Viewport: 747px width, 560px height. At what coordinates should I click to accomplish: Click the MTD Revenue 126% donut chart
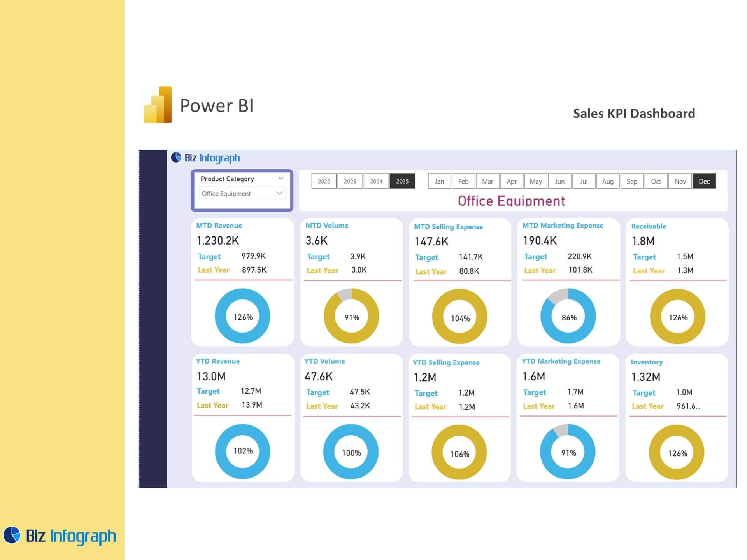coord(242,316)
